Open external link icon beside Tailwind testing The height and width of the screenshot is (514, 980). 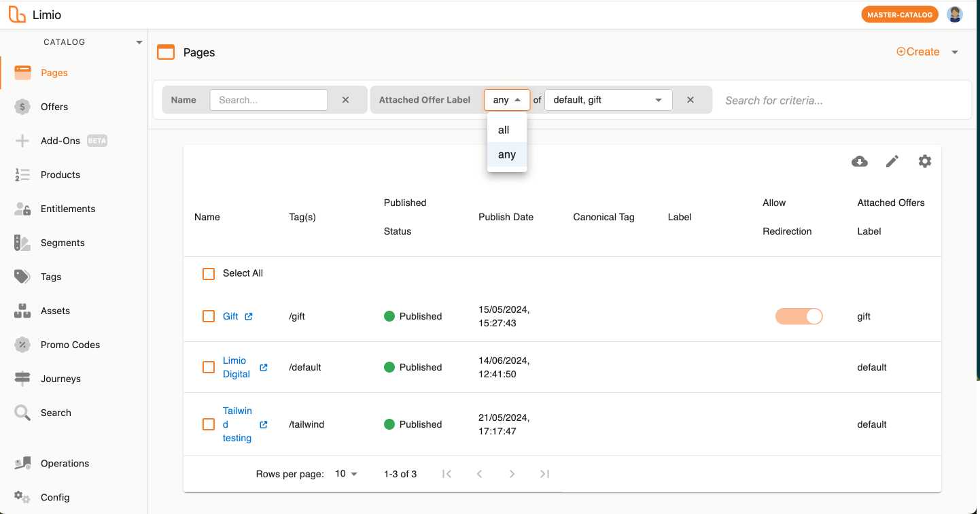(264, 424)
